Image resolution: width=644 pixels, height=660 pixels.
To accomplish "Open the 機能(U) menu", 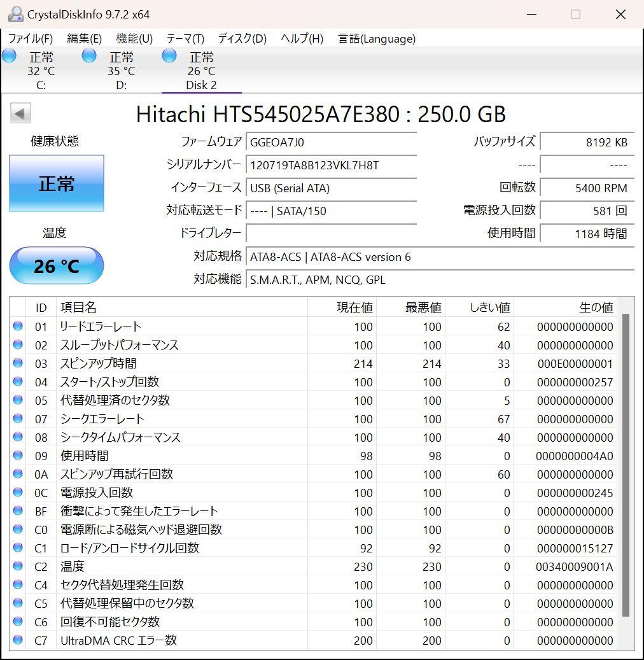I will (134, 39).
